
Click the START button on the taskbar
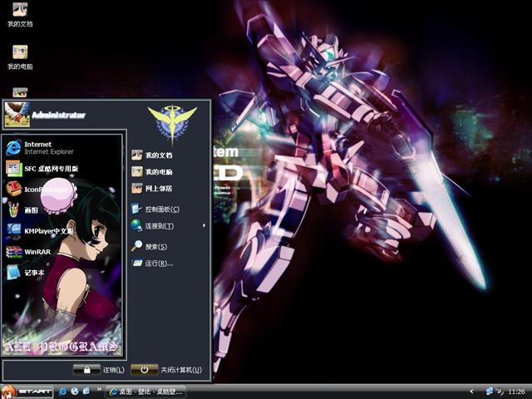tap(27, 392)
